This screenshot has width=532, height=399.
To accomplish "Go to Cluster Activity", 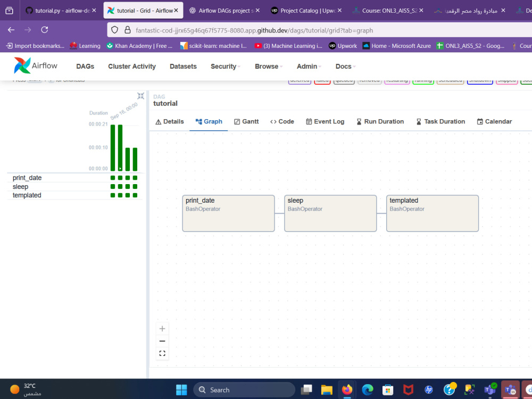I will [x=131, y=66].
